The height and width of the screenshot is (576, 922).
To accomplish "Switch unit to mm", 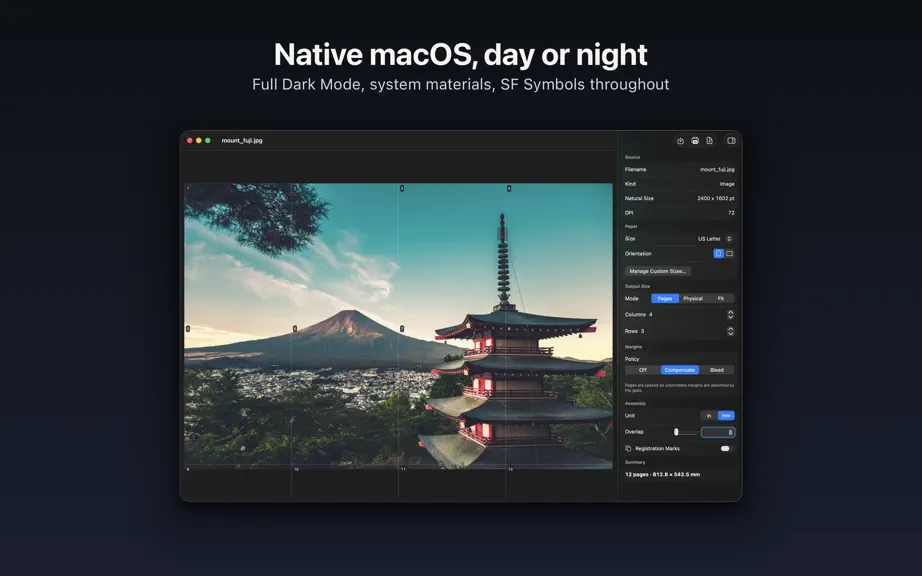I will [726, 416].
